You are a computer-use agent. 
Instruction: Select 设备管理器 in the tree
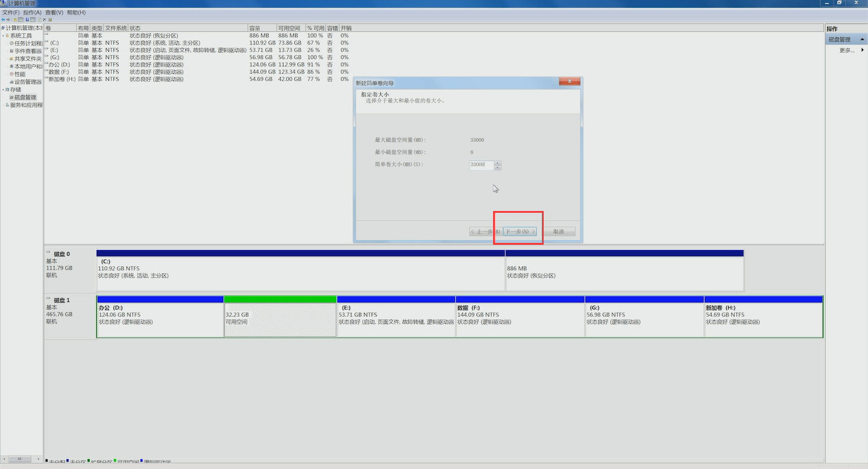click(27, 82)
